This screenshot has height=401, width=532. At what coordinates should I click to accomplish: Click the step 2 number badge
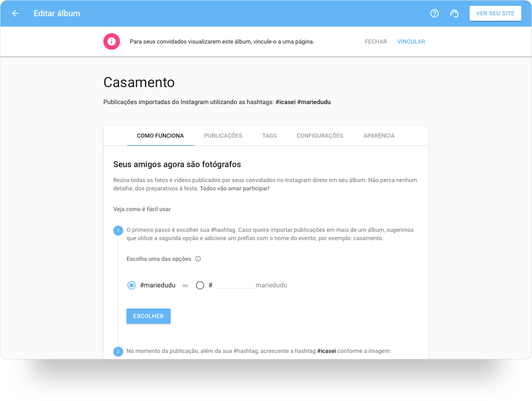(118, 352)
